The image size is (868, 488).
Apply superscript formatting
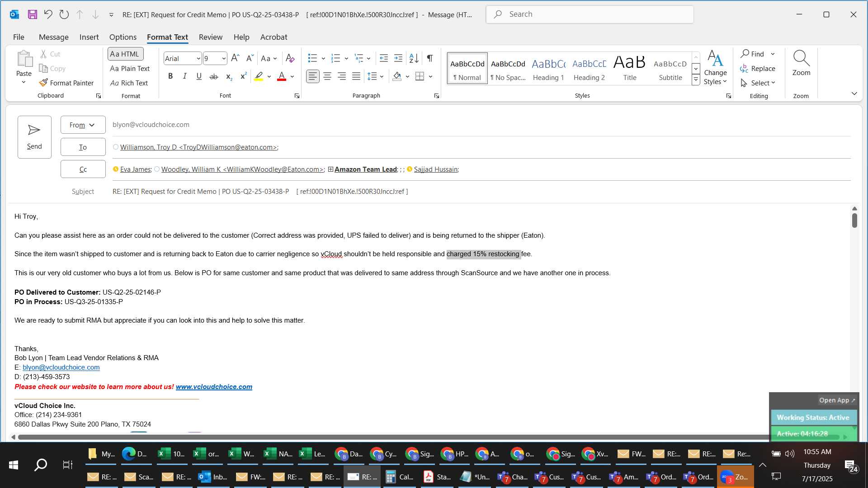point(243,76)
